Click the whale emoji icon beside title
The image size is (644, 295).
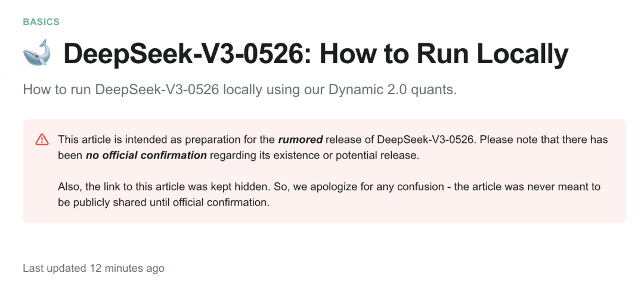click(x=36, y=52)
